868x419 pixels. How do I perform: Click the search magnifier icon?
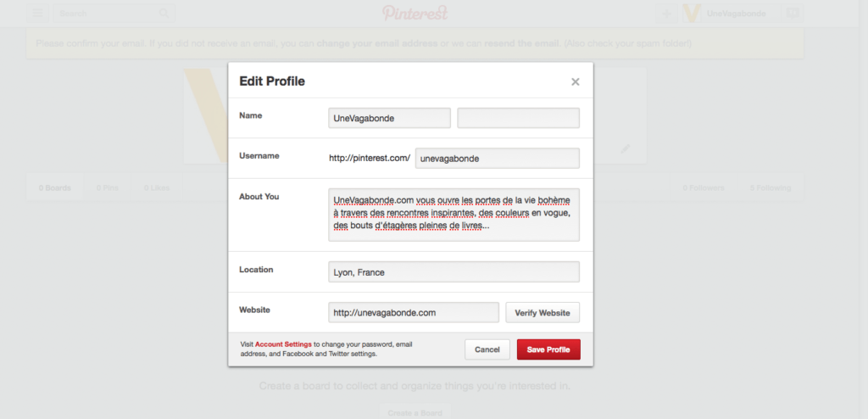[x=164, y=14]
